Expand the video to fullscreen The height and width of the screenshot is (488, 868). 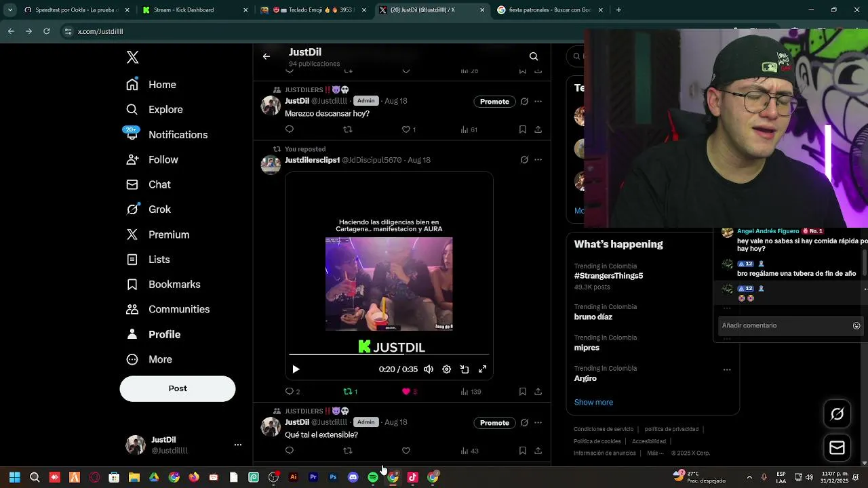(x=483, y=369)
